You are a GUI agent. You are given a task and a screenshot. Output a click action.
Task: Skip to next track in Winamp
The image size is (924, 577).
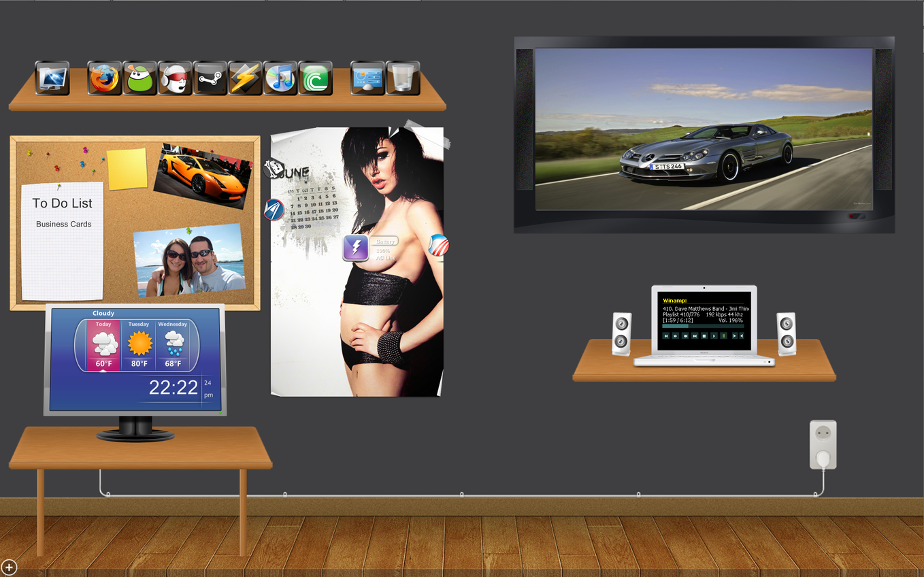(x=694, y=335)
